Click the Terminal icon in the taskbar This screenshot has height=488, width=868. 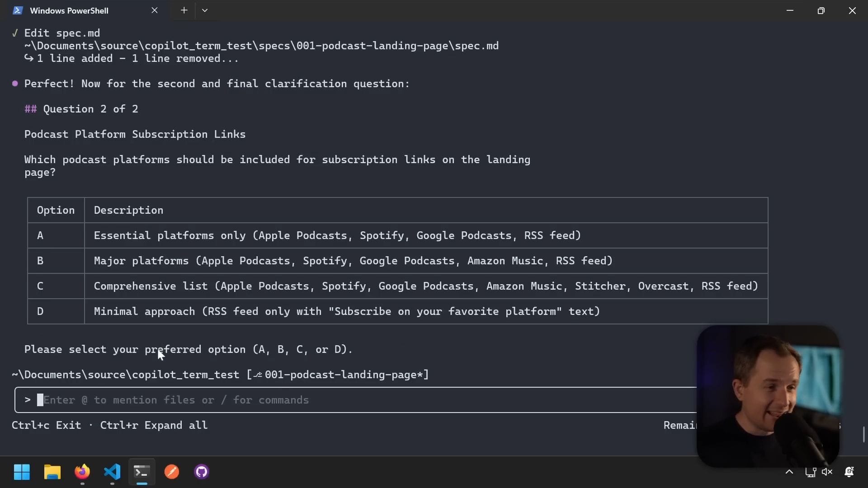click(142, 472)
